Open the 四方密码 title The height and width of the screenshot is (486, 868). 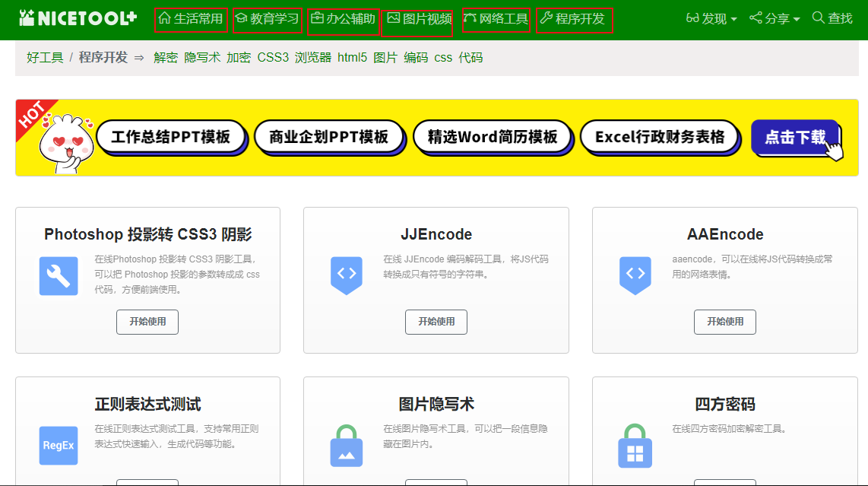pyautogui.click(x=725, y=404)
